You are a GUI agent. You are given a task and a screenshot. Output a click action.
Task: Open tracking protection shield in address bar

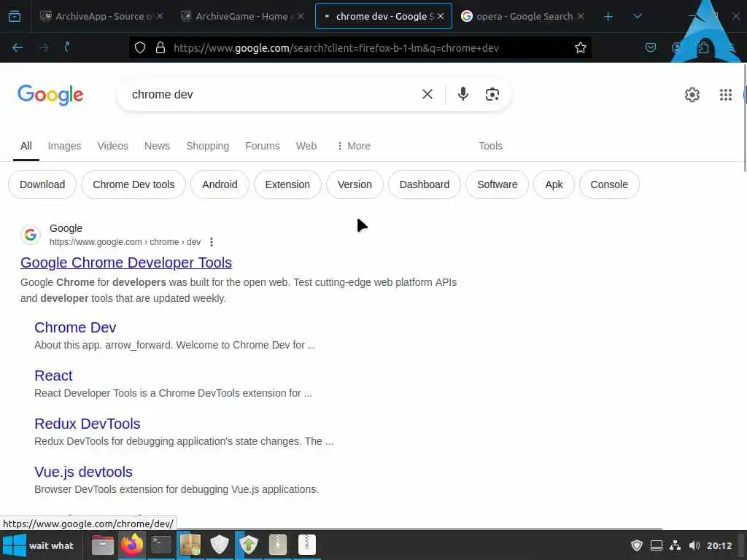(x=140, y=47)
